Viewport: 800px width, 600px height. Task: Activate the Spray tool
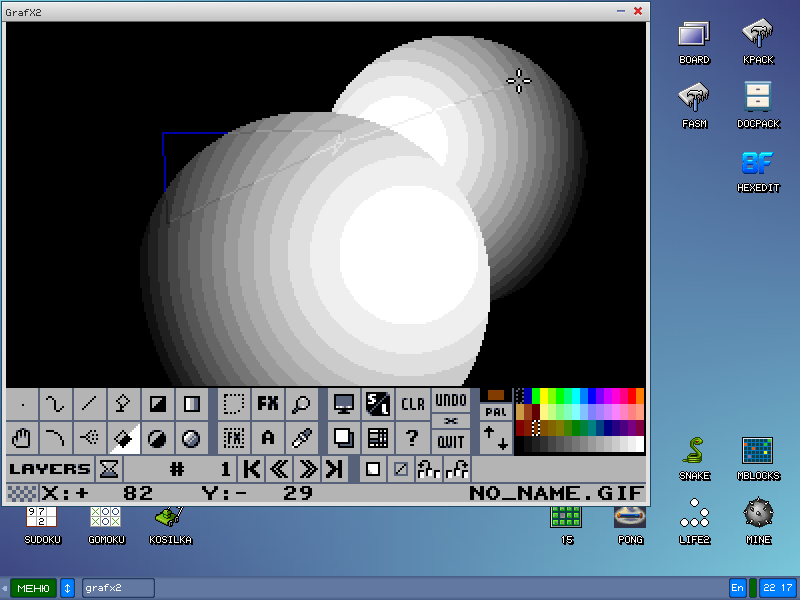[89, 437]
